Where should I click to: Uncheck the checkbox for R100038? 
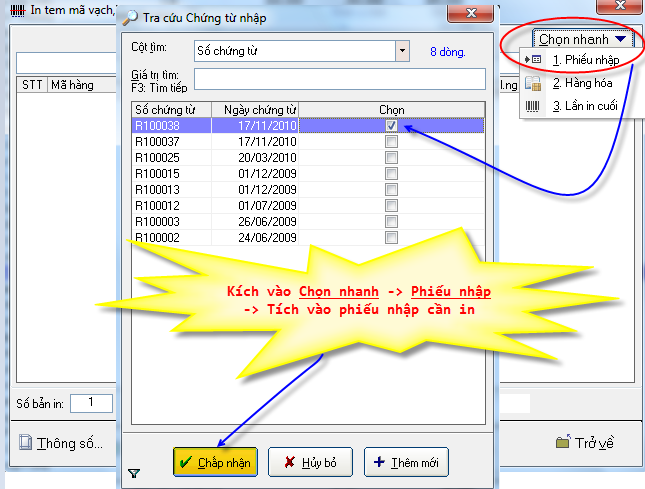(391, 126)
